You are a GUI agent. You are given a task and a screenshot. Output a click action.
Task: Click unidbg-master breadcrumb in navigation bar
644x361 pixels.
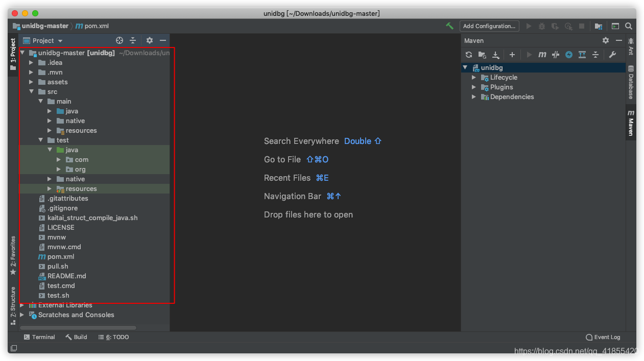(41, 26)
